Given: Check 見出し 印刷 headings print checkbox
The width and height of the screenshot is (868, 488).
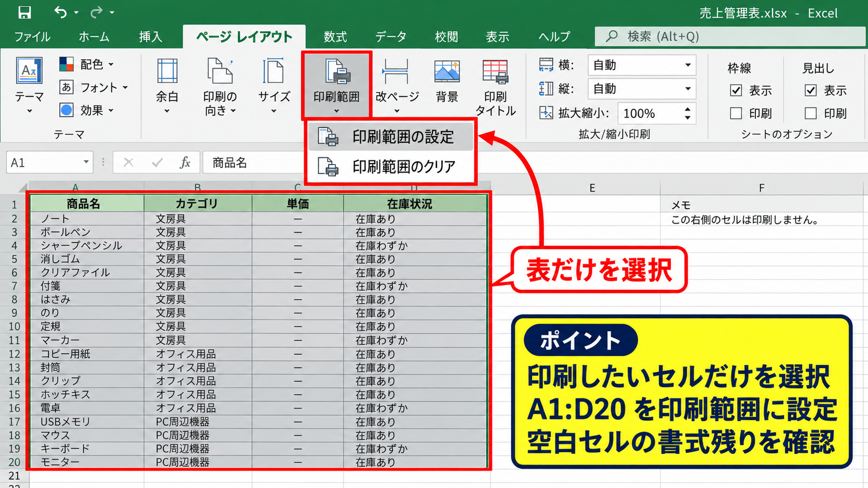Looking at the screenshot, I should click(810, 113).
